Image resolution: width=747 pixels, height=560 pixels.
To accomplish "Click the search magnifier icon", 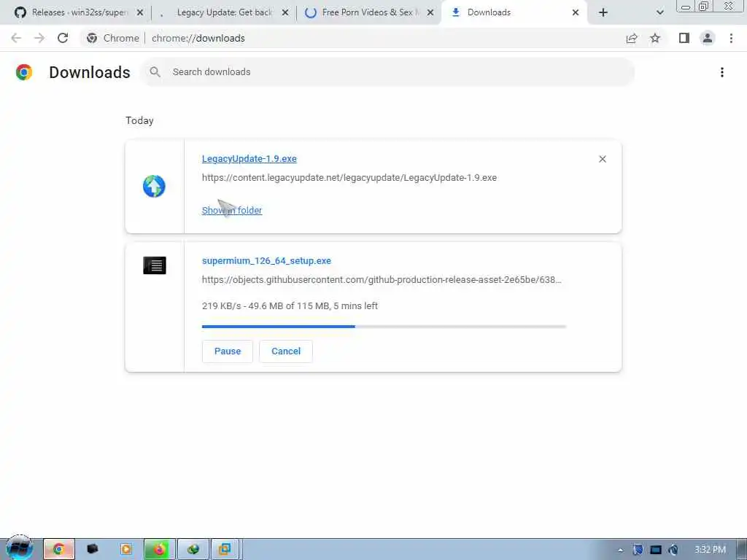I will [155, 72].
